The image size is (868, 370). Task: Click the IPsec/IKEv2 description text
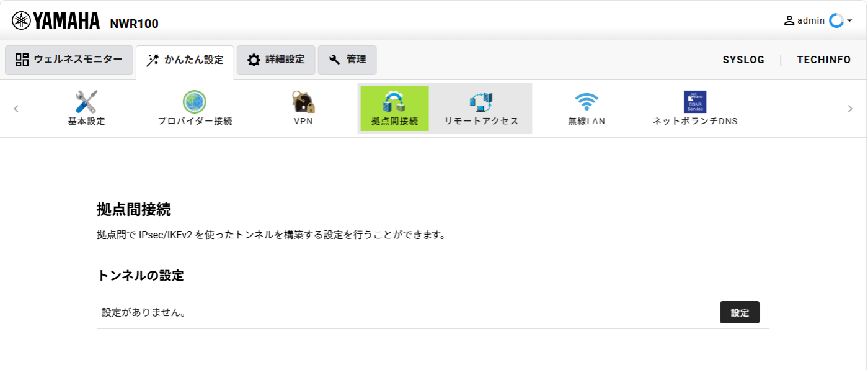[x=272, y=235]
